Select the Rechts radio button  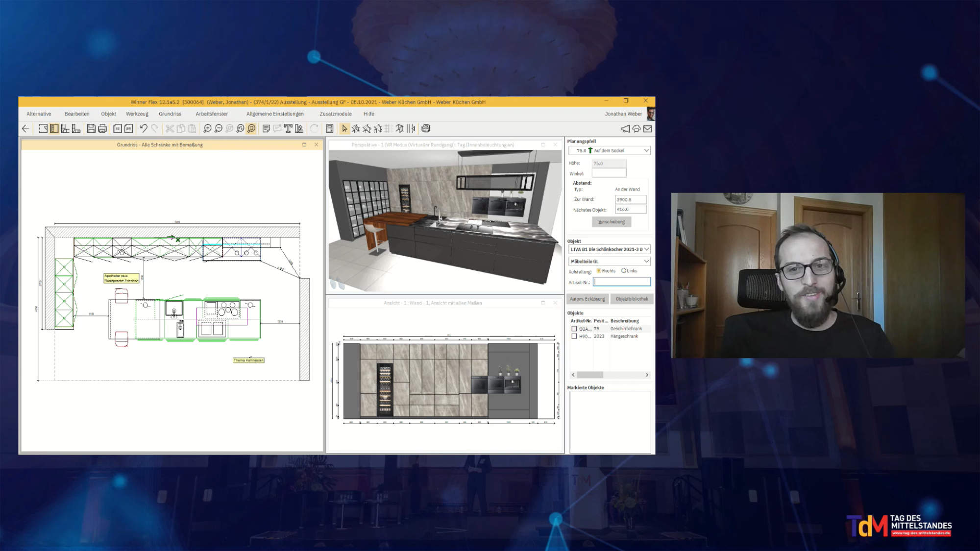(x=599, y=271)
